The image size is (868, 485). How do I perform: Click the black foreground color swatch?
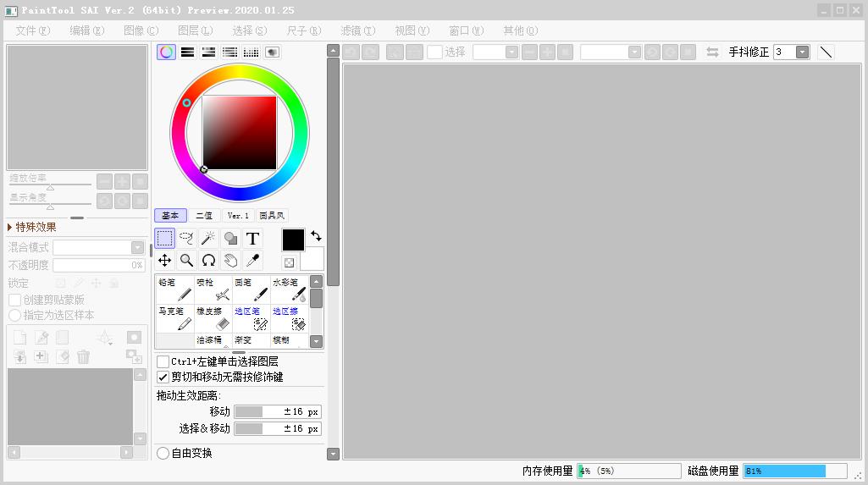[x=293, y=240]
